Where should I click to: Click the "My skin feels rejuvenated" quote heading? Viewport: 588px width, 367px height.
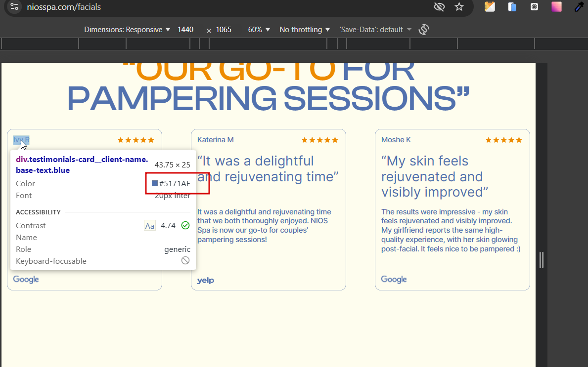point(435,176)
